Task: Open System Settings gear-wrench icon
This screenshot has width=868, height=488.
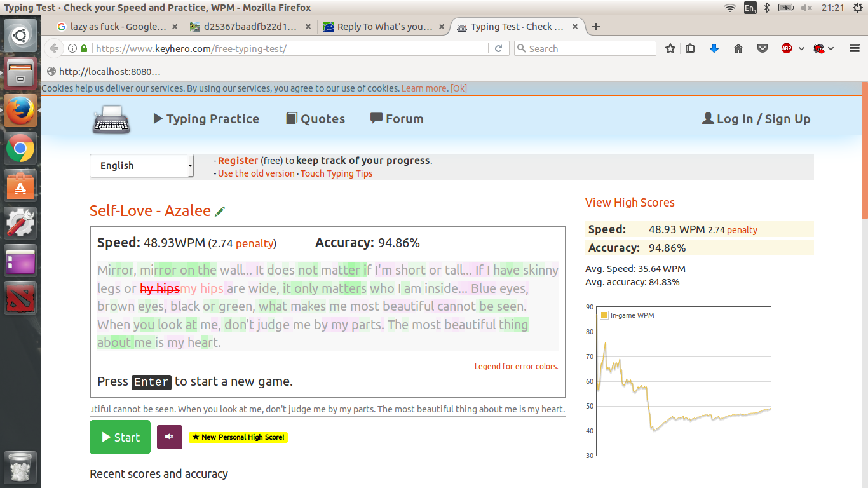Action: [x=20, y=223]
